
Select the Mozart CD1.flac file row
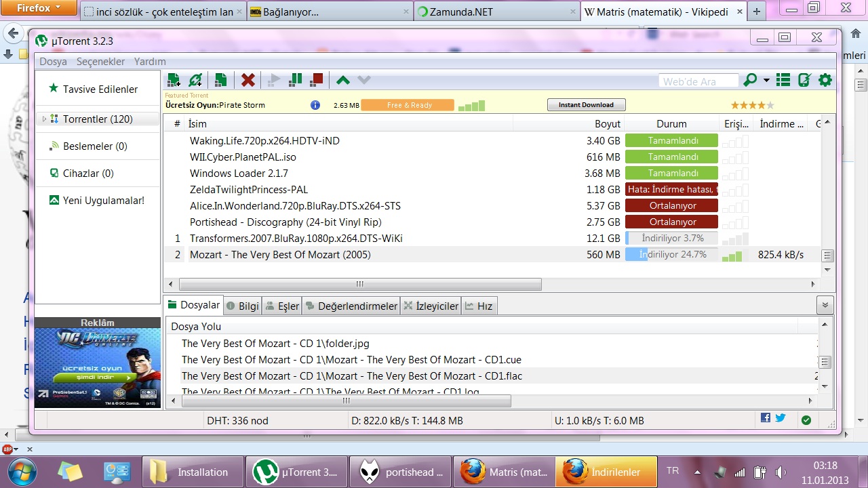(x=491, y=376)
